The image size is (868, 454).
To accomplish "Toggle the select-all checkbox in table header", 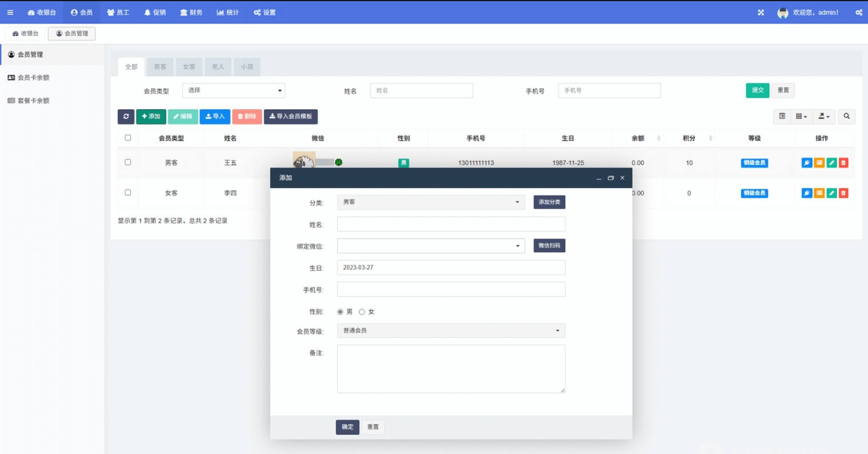I will click(x=128, y=137).
